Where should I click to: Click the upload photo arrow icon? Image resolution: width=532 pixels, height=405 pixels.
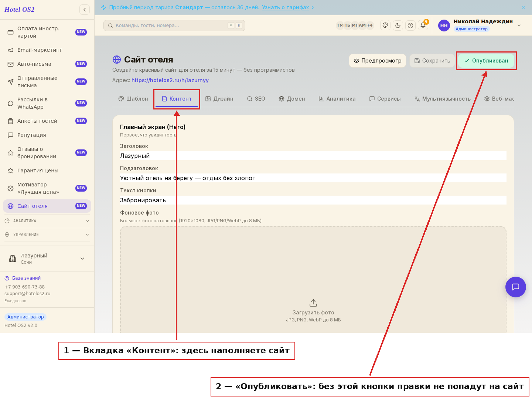point(313,303)
